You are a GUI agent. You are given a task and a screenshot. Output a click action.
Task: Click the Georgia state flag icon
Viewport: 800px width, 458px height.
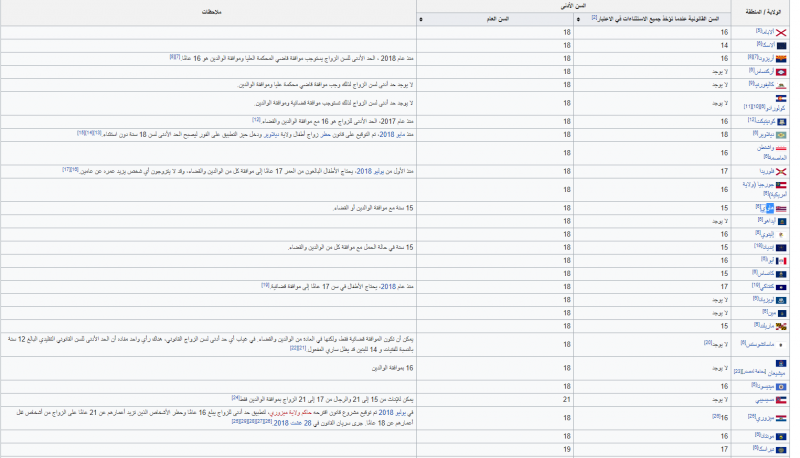coord(781,185)
